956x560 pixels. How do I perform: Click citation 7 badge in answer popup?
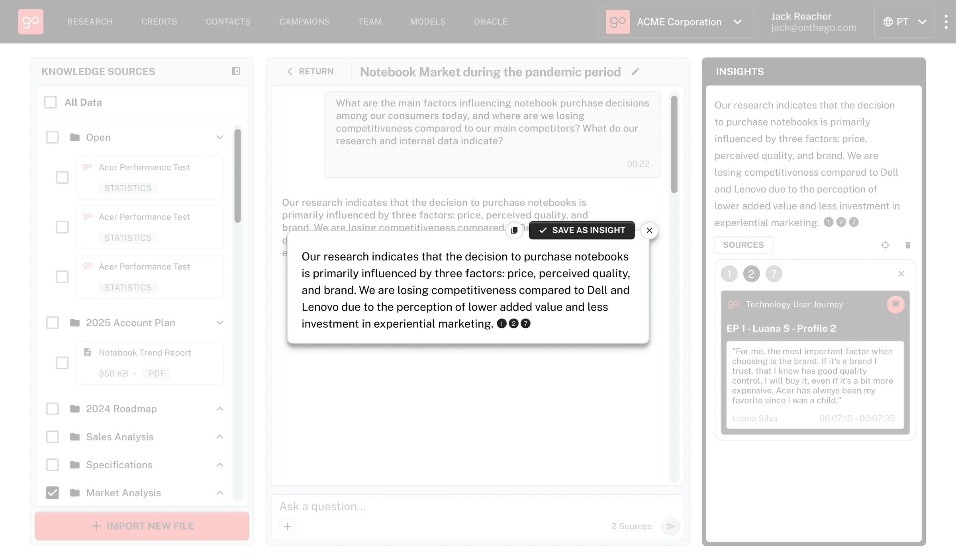click(x=526, y=323)
